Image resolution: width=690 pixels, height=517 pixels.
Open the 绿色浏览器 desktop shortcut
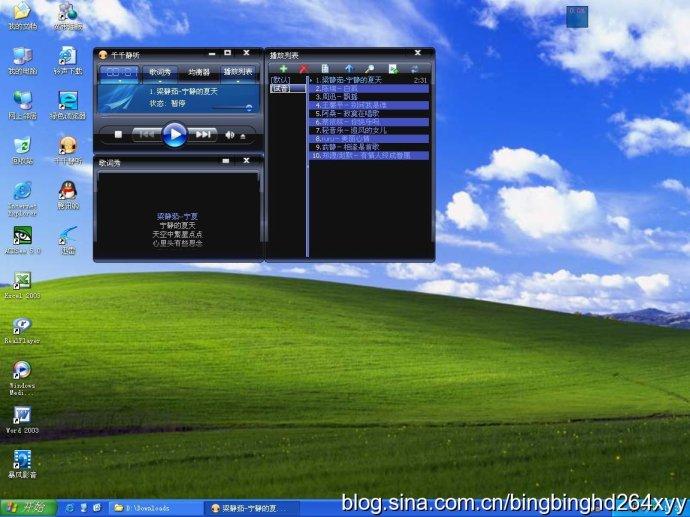coord(68,106)
